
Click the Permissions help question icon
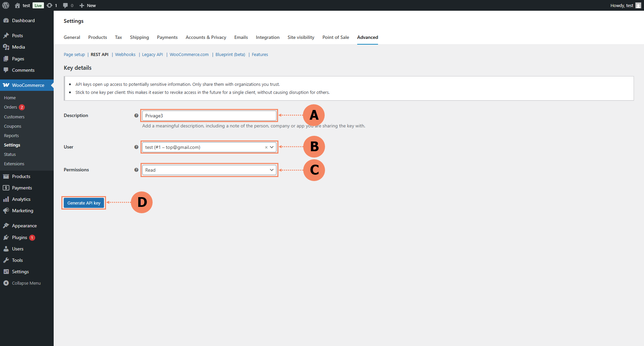pyautogui.click(x=136, y=170)
